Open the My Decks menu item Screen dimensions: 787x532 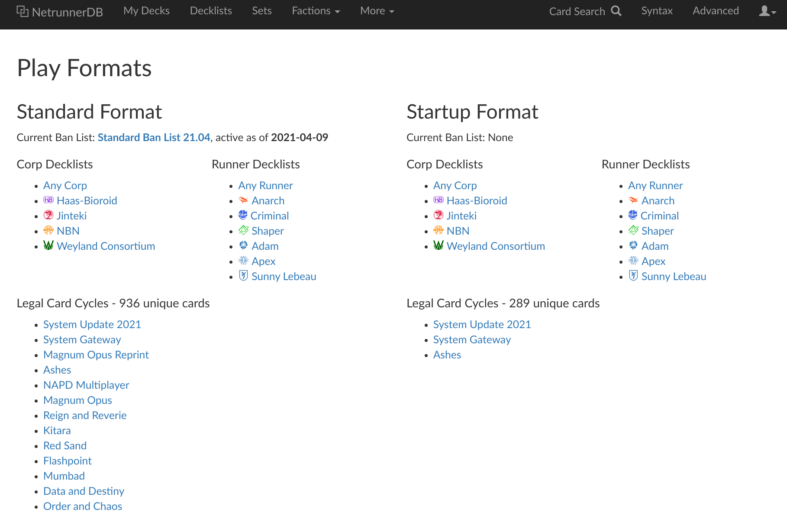click(x=146, y=11)
